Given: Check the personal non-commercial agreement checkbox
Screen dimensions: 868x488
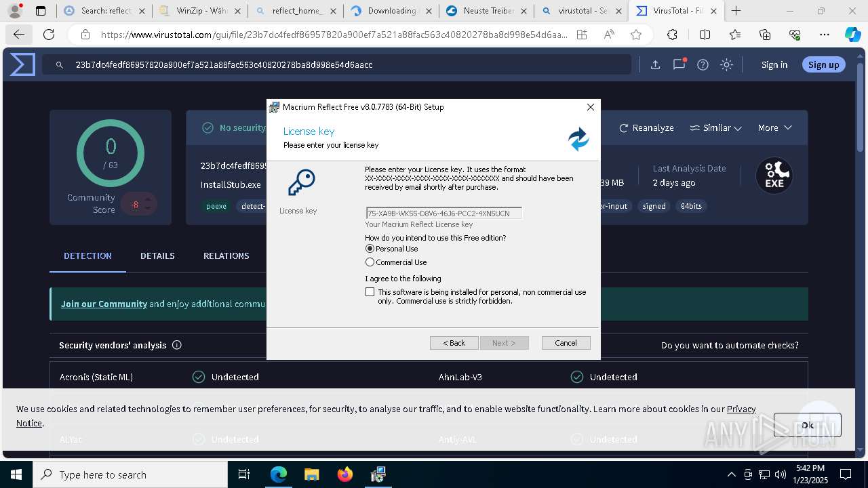Looking at the screenshot, I should [x=370, y=292].
